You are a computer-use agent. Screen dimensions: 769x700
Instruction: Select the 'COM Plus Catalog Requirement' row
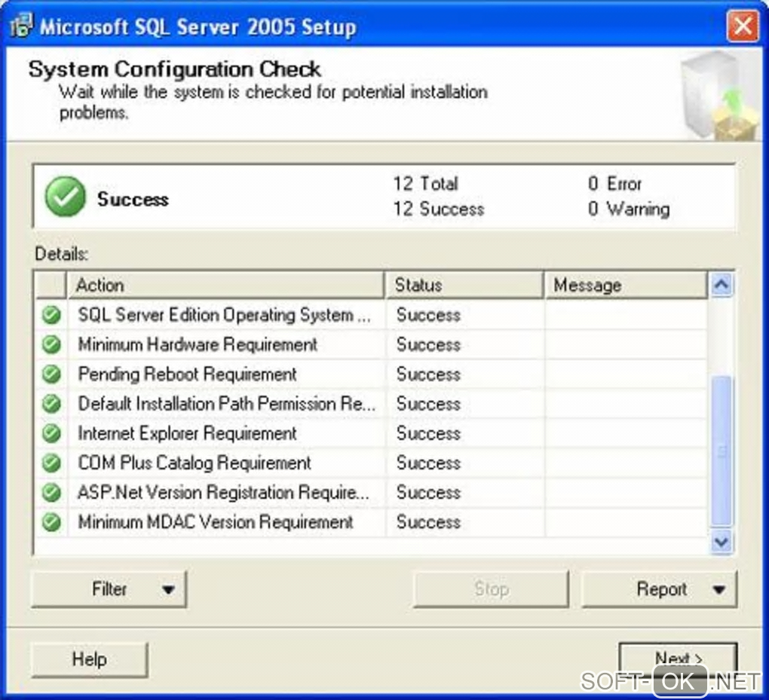click(372, 463)
